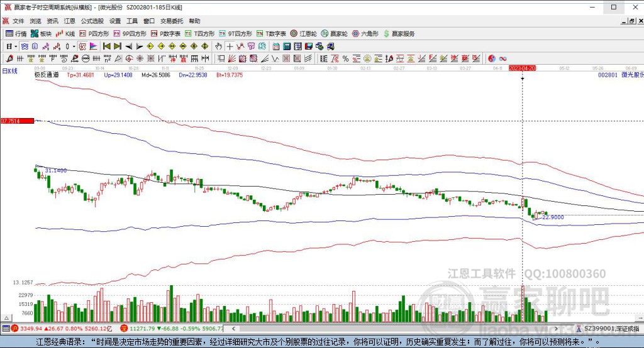
Task: Open the T数字表 tool
Action: click(x=271, y=34)
